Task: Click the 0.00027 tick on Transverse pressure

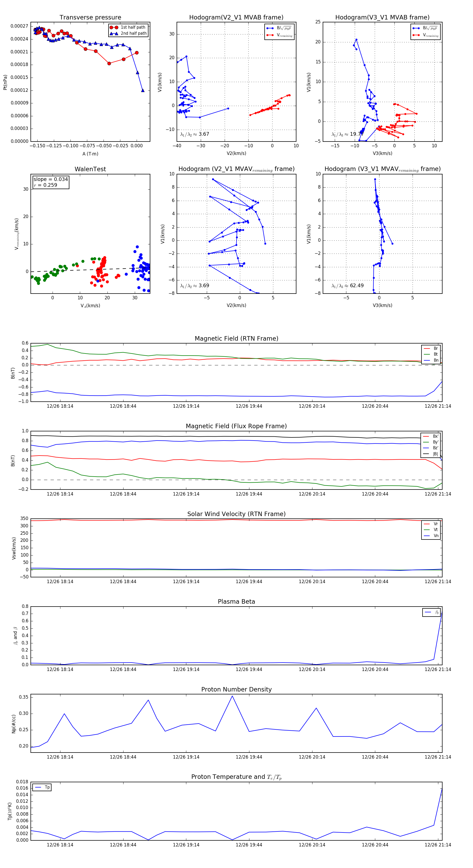Action: point(19,26)
